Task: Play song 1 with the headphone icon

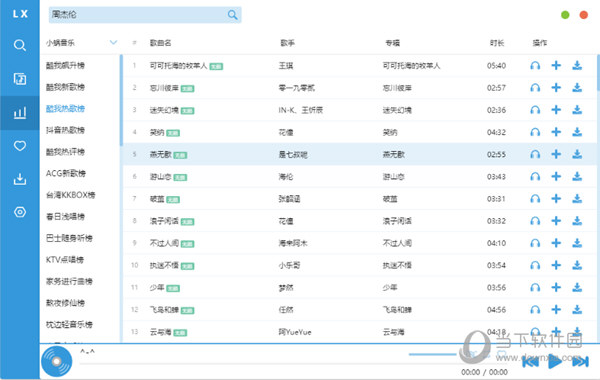Action: 535,65
